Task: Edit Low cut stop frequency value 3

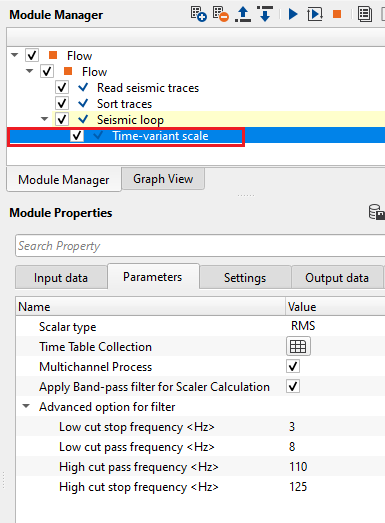Action: 335,427
